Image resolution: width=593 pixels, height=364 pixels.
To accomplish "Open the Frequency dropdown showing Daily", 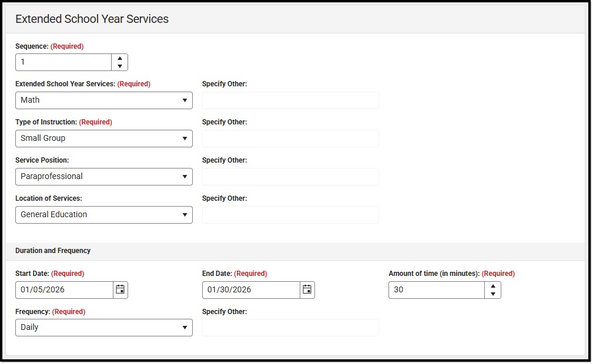I will 103,328.
